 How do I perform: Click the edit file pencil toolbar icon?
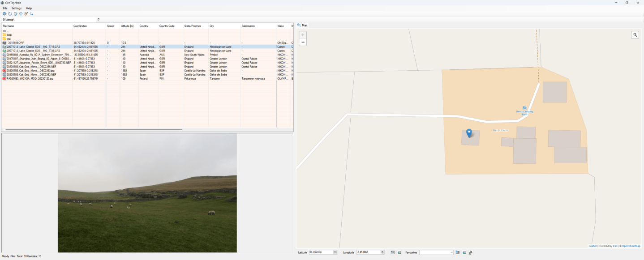coord(4,14)
